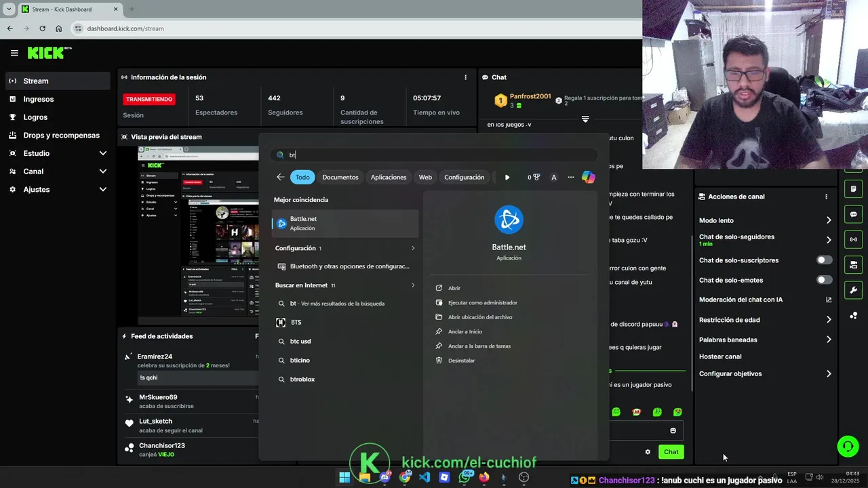Viewport: 868px width, 488px height.
Task: Open Restricción de edad options arrow
Action: (829, 320)
